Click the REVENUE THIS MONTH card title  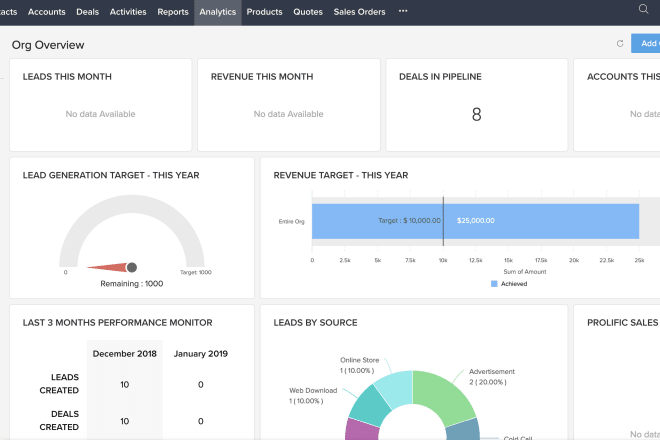(x=262, y=77)
